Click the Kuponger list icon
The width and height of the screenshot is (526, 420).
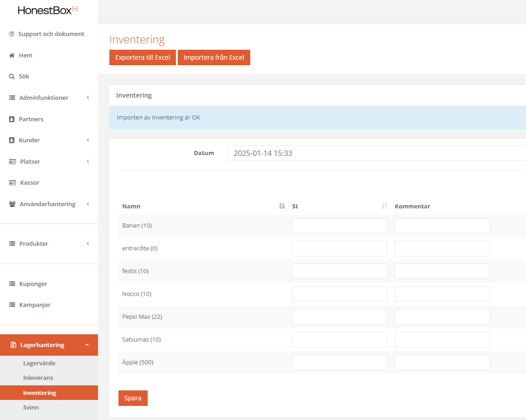click(12, 284)
